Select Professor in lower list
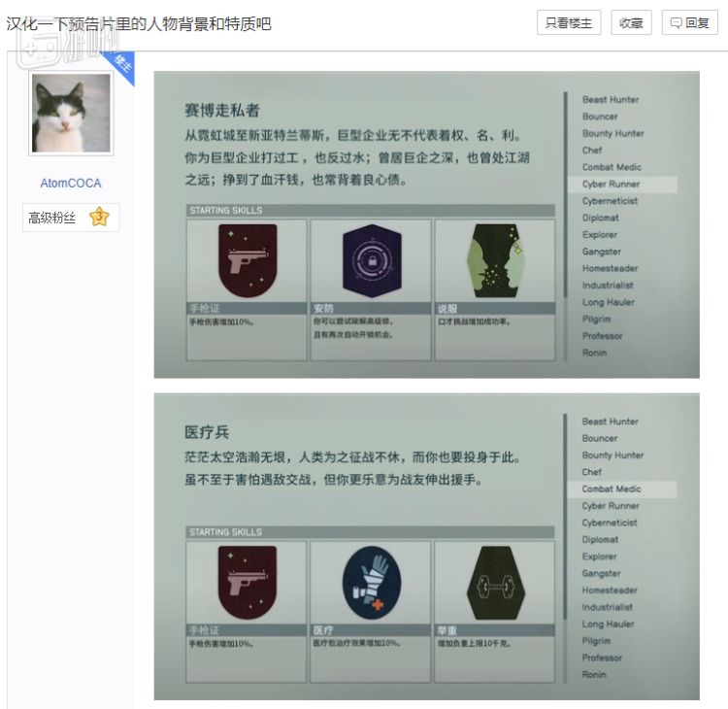 [x=602, y=658]
